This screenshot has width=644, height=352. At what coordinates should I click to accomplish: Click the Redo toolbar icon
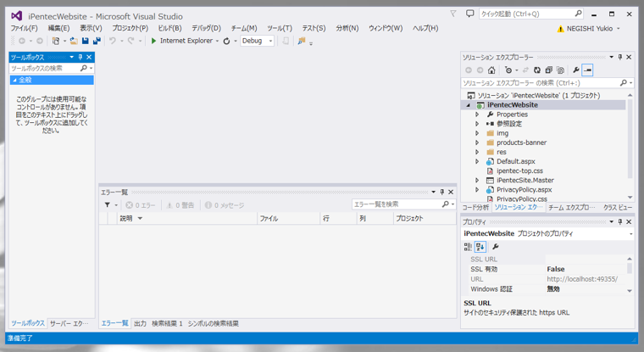click(131, 41)
